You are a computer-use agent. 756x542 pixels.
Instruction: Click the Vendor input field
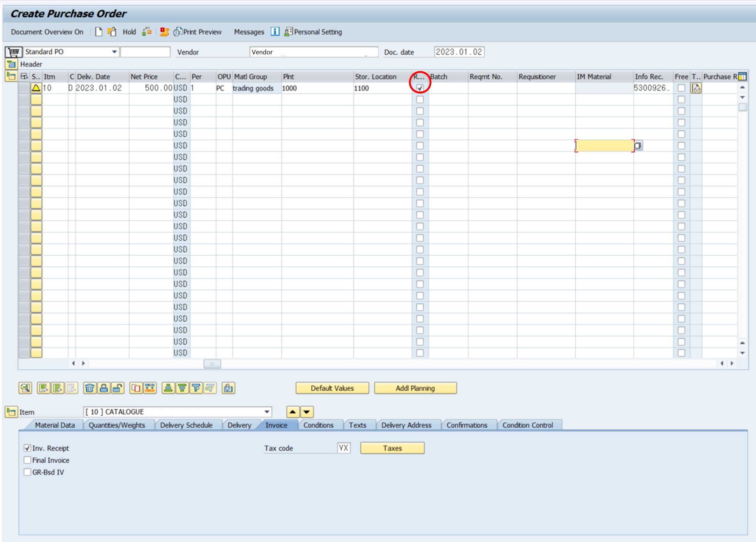coord(313,52)
